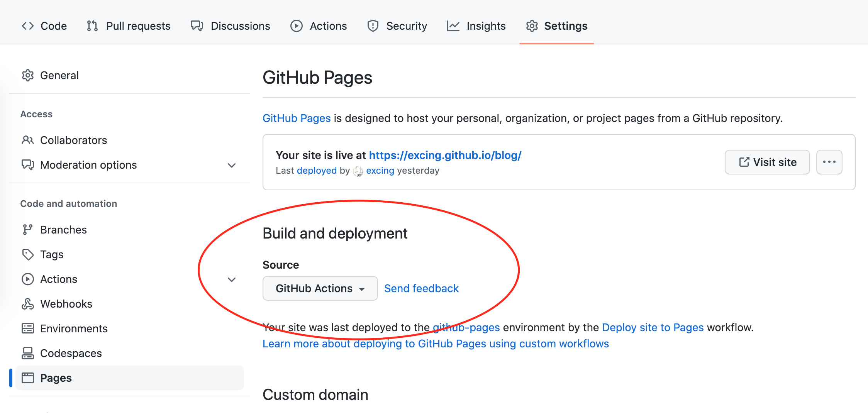Open Tags settings in sidebar
The height and width of the screenshot is (413, 868).
130,254
